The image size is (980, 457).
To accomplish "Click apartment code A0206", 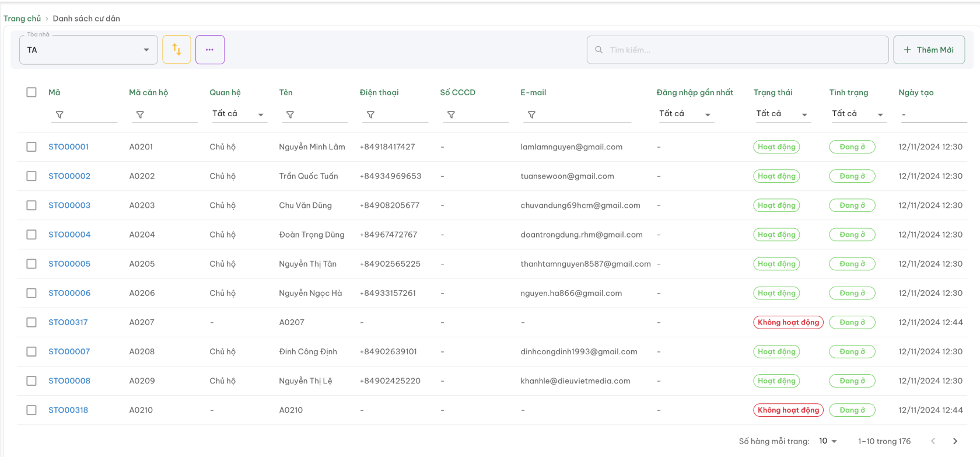I will [x=142, y=293].
